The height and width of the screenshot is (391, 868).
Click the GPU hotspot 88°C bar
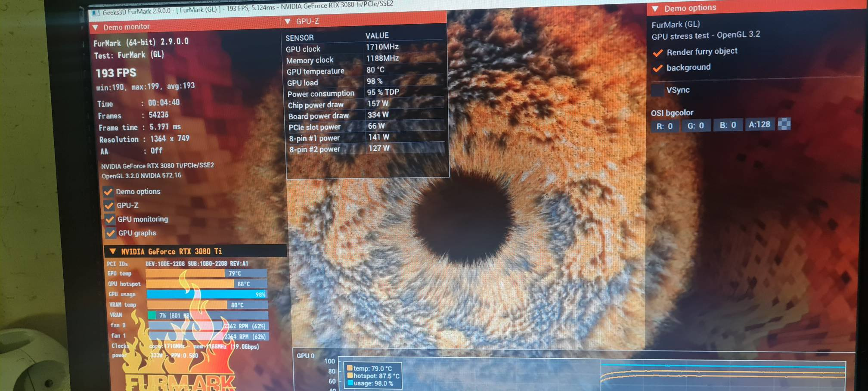pos(207,284)
